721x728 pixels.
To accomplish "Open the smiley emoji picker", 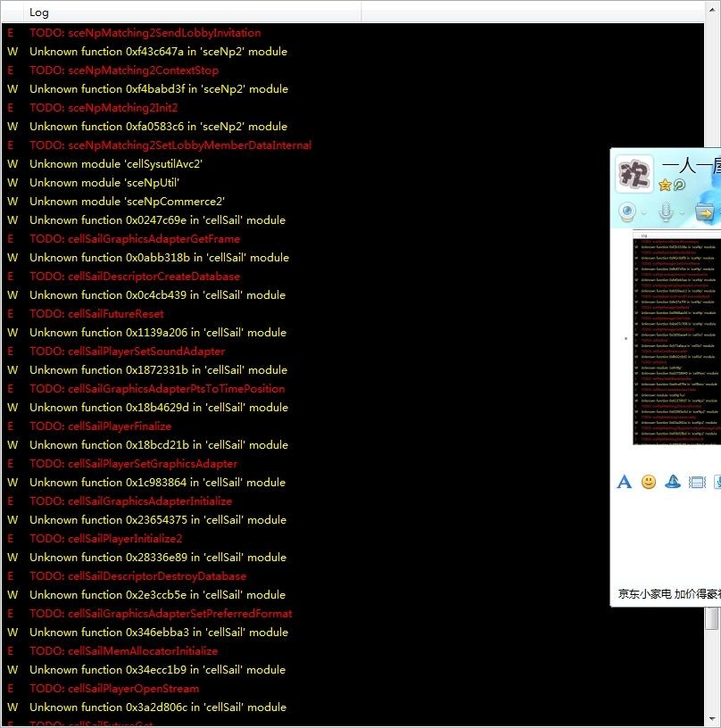I will pos(649,482).
